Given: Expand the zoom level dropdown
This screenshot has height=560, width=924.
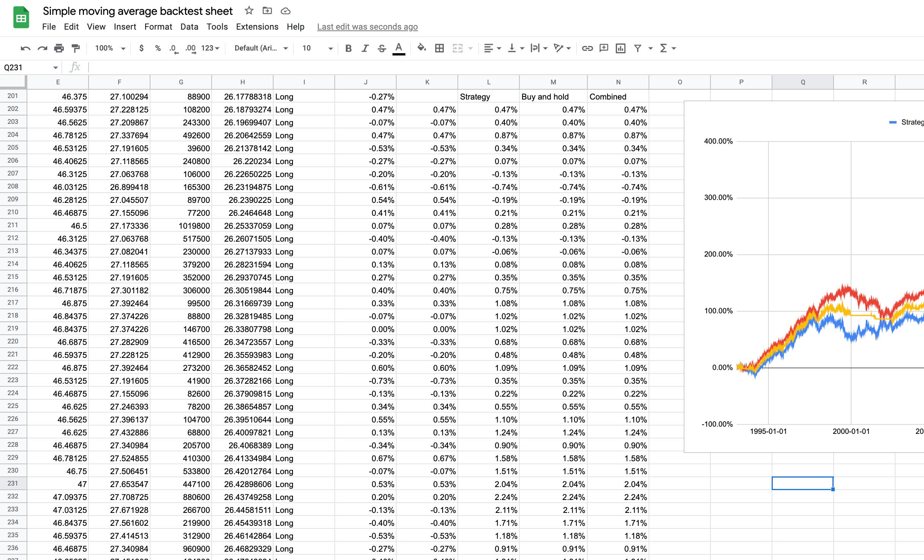Looking at the screenshot, I should (123, 48).
